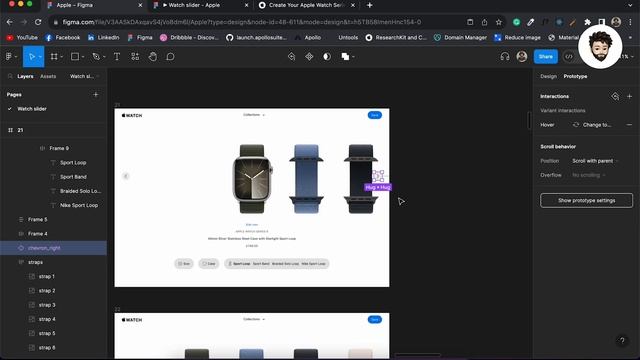The height and width of the screenshot is (360, 640).
Task: Select the straps layer
Action: coord(36,262)
